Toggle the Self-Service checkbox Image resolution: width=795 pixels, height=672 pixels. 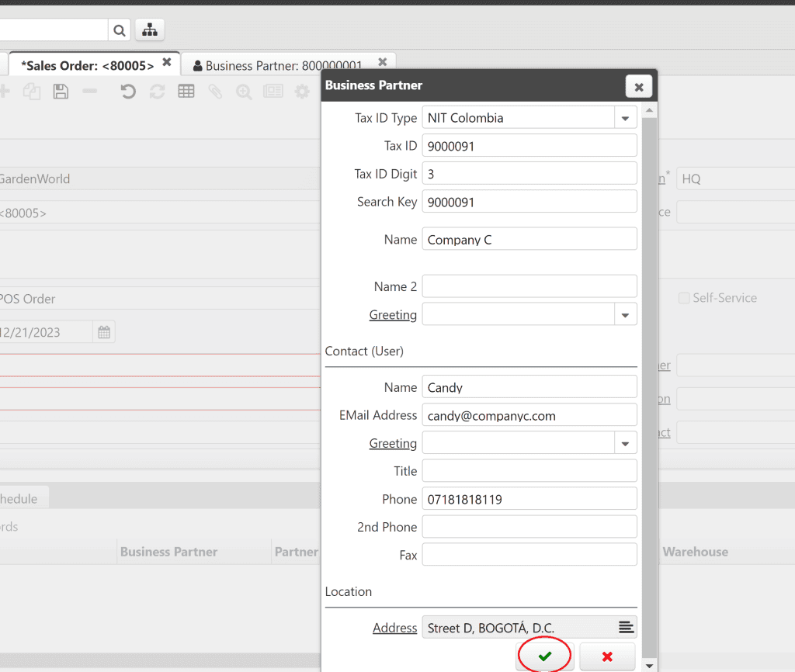(684, 298)
